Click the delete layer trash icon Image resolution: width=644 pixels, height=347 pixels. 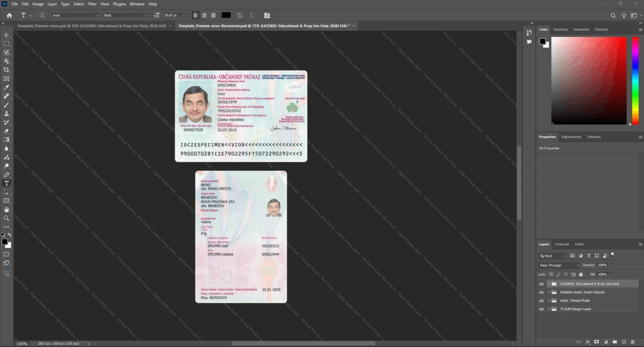633,342
